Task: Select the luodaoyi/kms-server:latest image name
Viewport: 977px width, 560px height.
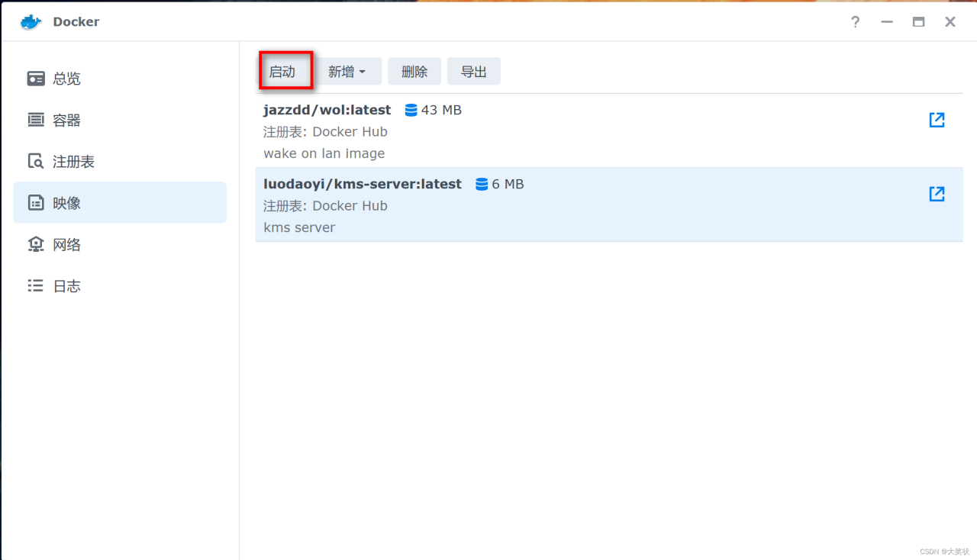Action: pyautogui.click(x=363, y=184)
